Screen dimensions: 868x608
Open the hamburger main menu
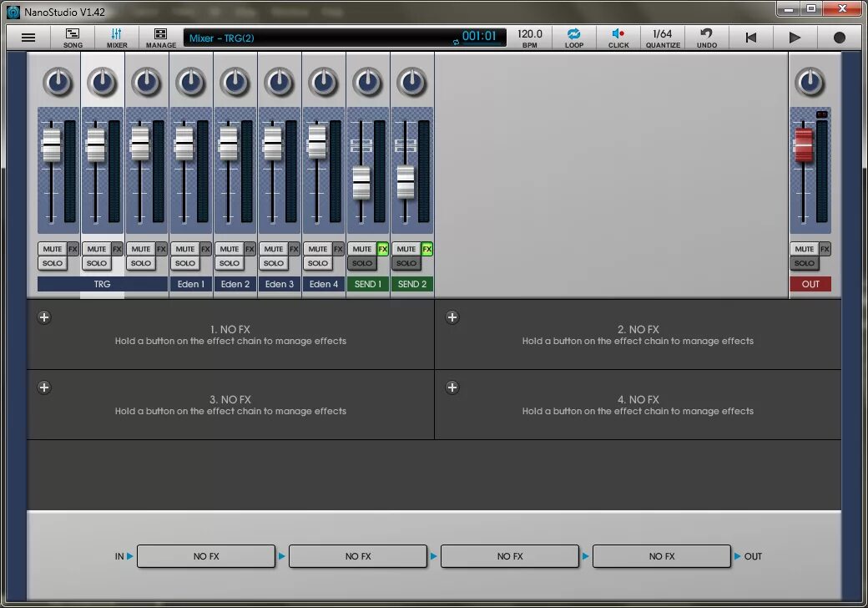pos(28,38)
